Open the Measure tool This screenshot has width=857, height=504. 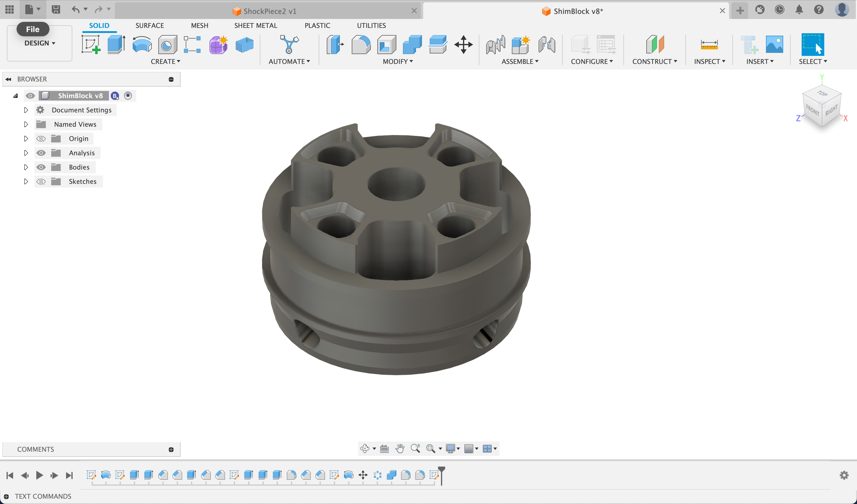(709, 45)
